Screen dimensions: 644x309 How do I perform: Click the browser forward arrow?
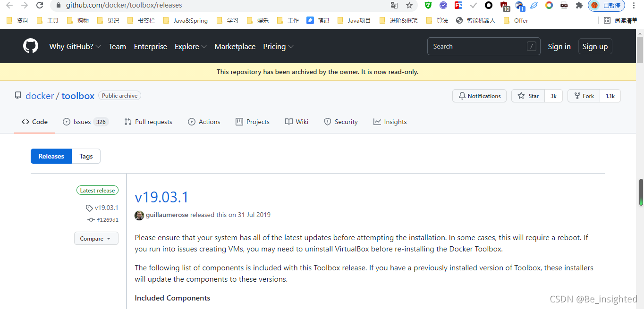tap(25, 5)
